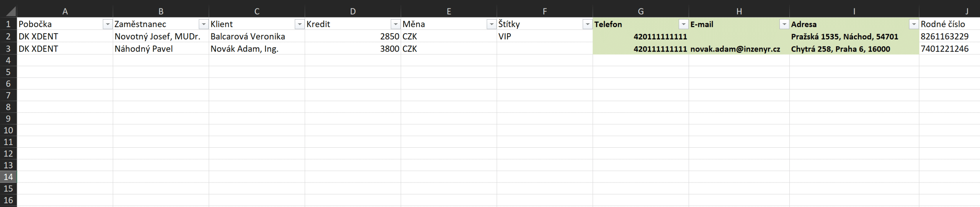The image size is (980, 207).
Task: Select column A header
Action: coord(65,11)
